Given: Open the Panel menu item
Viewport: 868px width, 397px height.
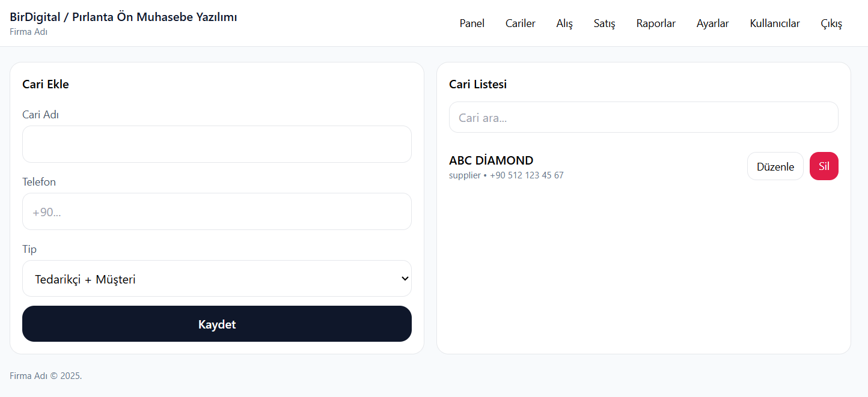Looking at the screenshot, I should pyautogui.click(x=472, y=23).
